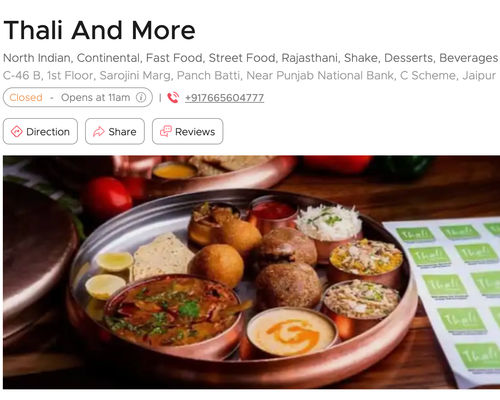Open the thali platter restaurant photo
Screen dimensions: 500x400
(252, 272)
